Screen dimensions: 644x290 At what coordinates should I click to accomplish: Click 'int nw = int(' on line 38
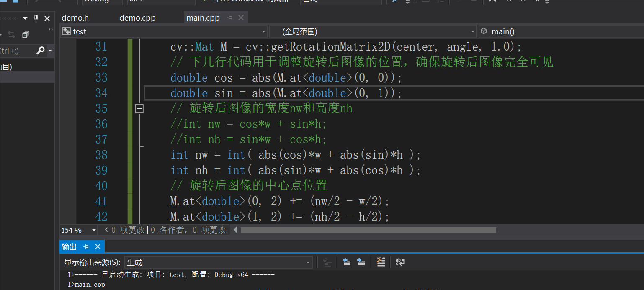(x=211, y=155)
